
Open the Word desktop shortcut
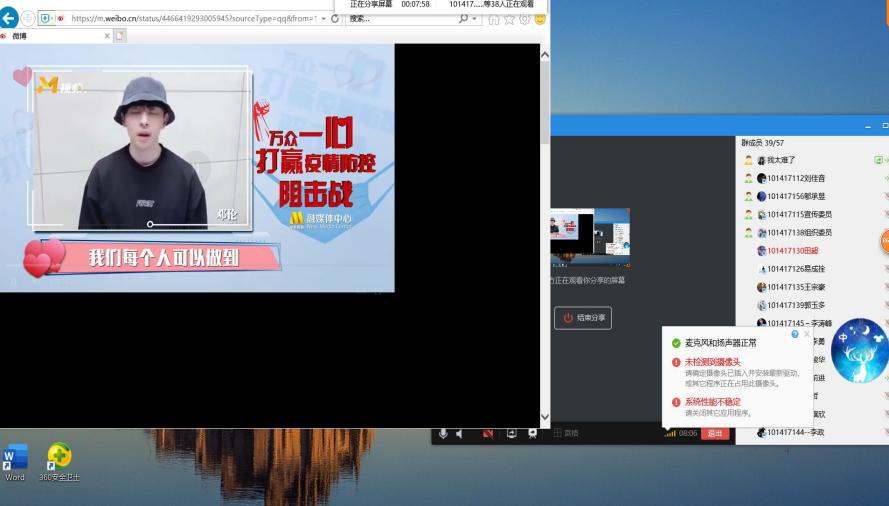coord(15,460)
